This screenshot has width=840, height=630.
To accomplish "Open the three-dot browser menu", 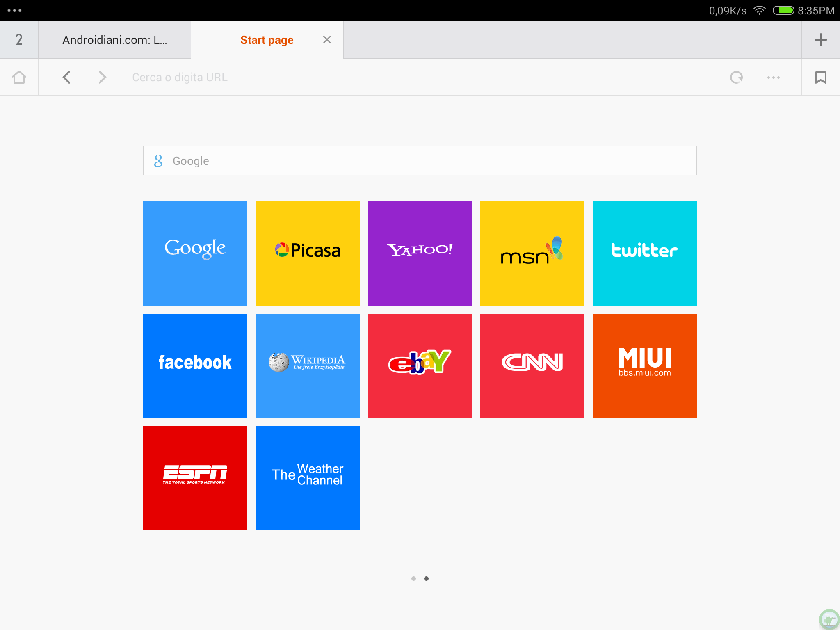I will (774, 77).
